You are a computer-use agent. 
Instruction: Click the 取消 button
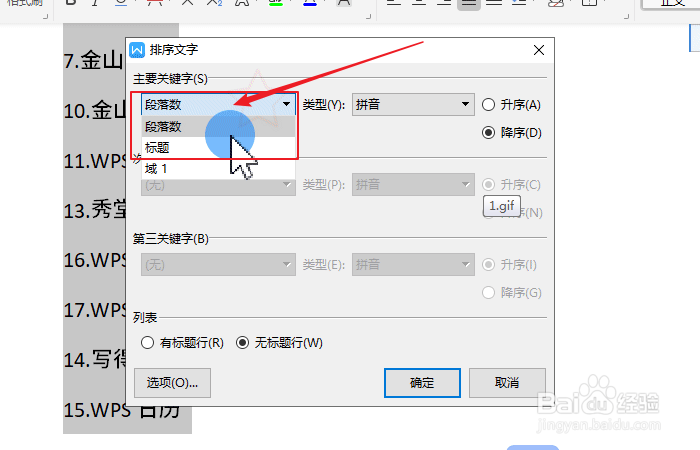point(507,383)
